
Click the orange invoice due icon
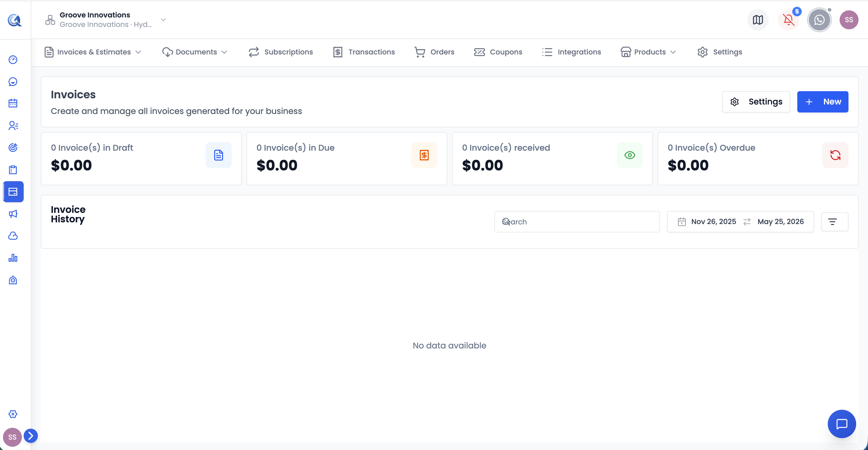click(x=424, y=155)
